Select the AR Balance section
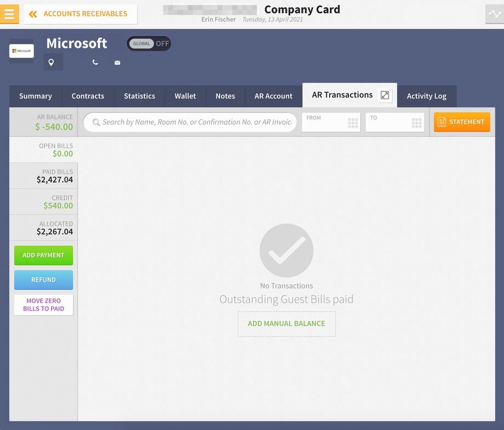 [43, 123]
